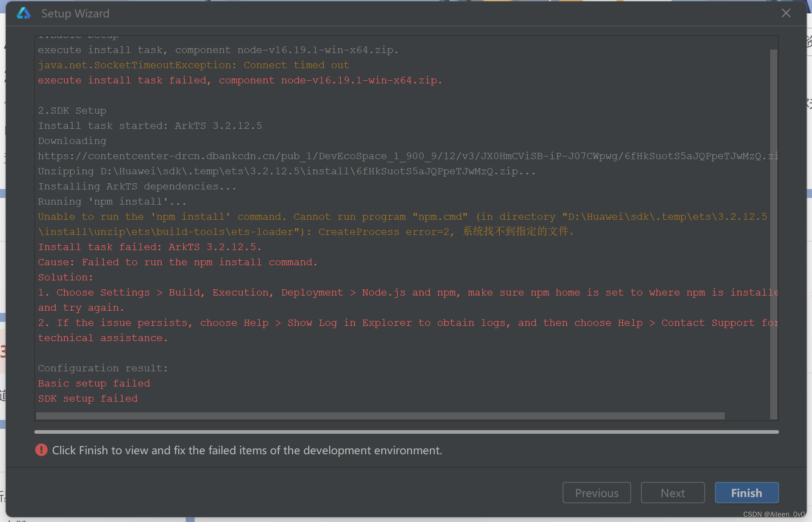Click the 'Click Finish to view and fix' message
812x522 pixels.
click(x=247, y=450)
